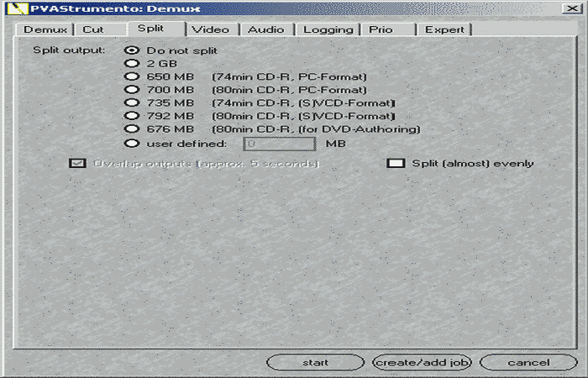Click the PVAStrumento app icon in title bar
The image size is (588, 378).
click(x=10, y=8)
